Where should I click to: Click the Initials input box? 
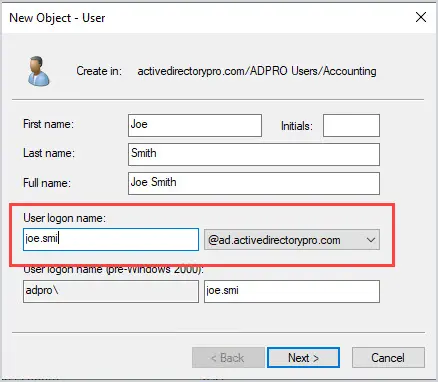pyautogui.click(x=351, y=125)
